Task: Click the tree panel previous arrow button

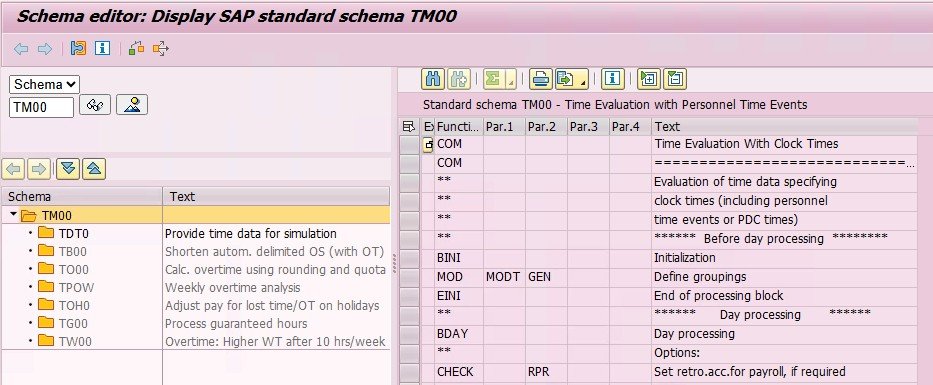Action: (x=14, y=170)
